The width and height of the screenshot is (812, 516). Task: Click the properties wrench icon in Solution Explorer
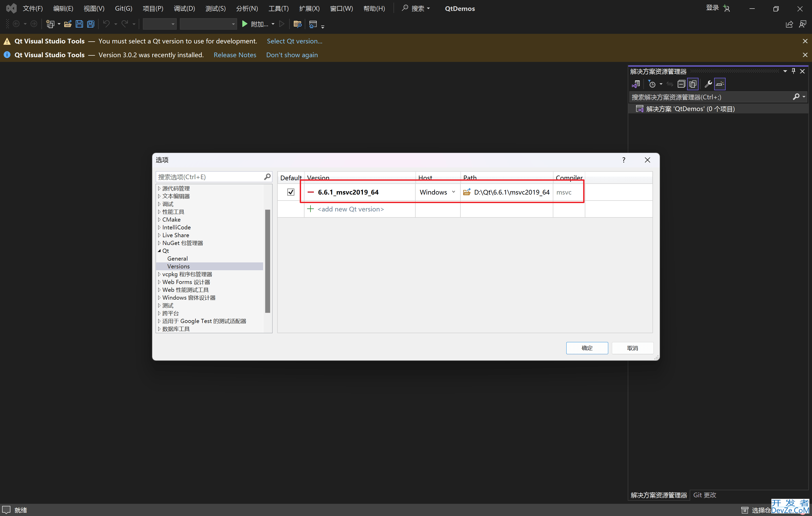(708, 84)
